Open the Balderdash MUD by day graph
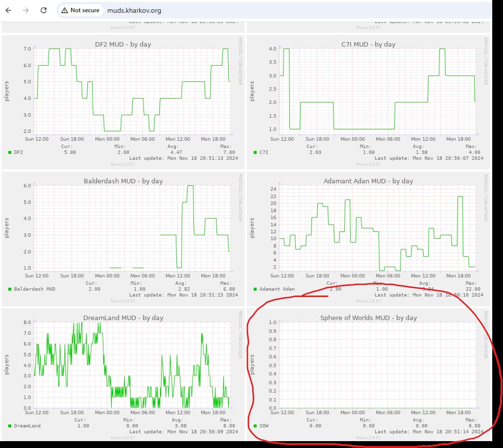 123,239
